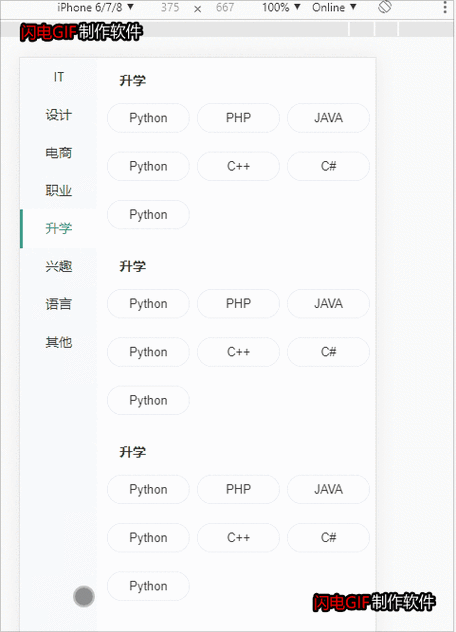The width and height of the screenshot is (456, 632).
Task: Click the 375 width input field
Action: (170, 7)
